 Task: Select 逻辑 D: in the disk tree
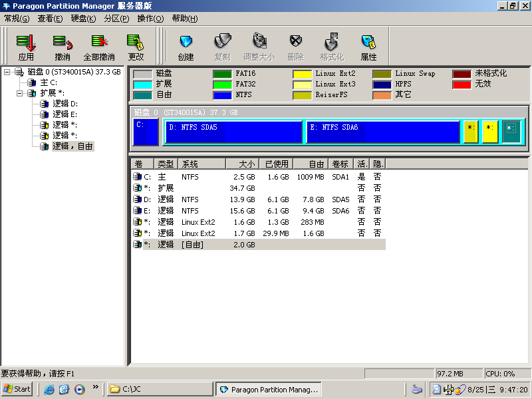tap(65, 104)
